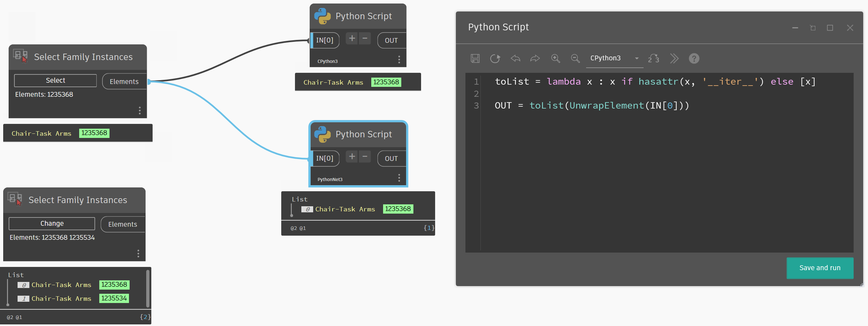The height and width of the screenshot is (326, 868).
Task: Open the options menu of the CPython3 Python Script node
Action: pos(399,60)
